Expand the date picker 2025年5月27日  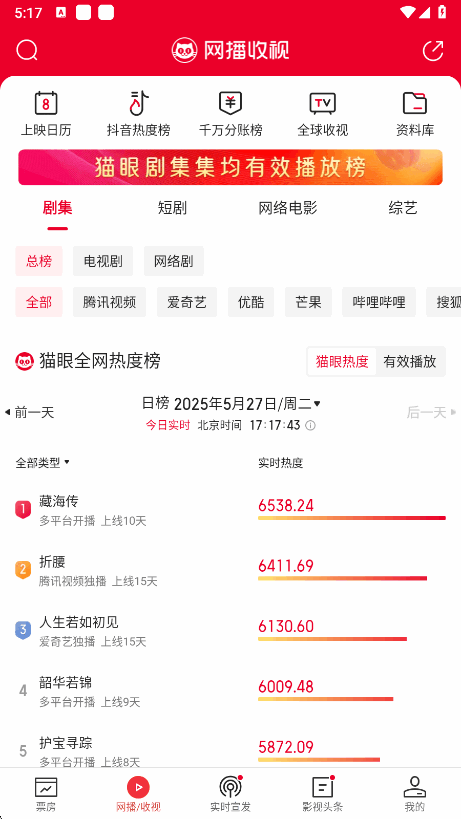point(247,404)
